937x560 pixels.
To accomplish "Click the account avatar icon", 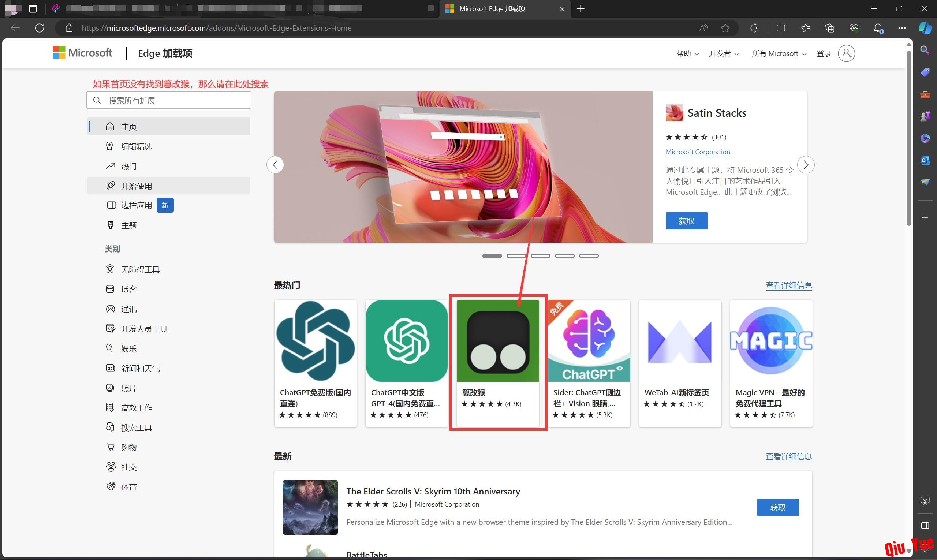I will [847, 53].
